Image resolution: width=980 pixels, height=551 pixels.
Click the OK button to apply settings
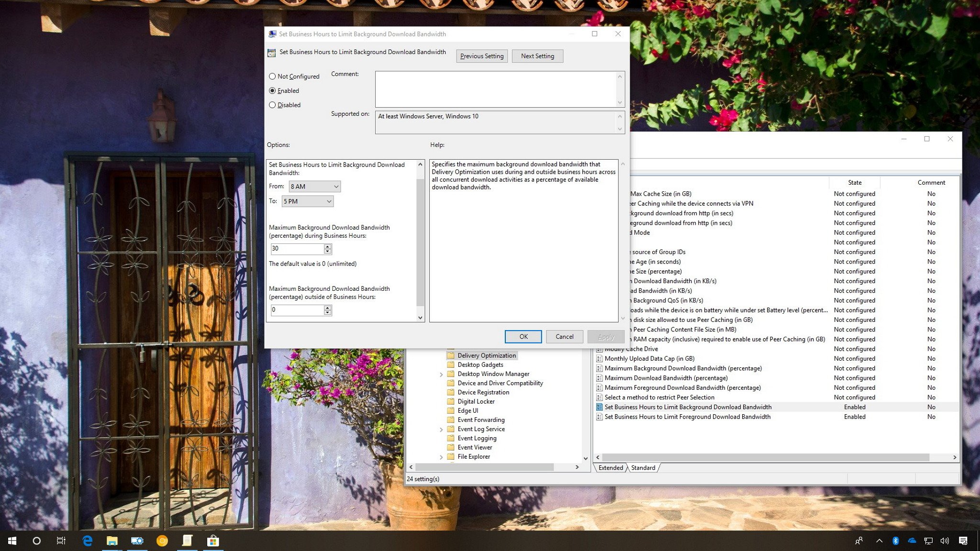pos(523,336)
